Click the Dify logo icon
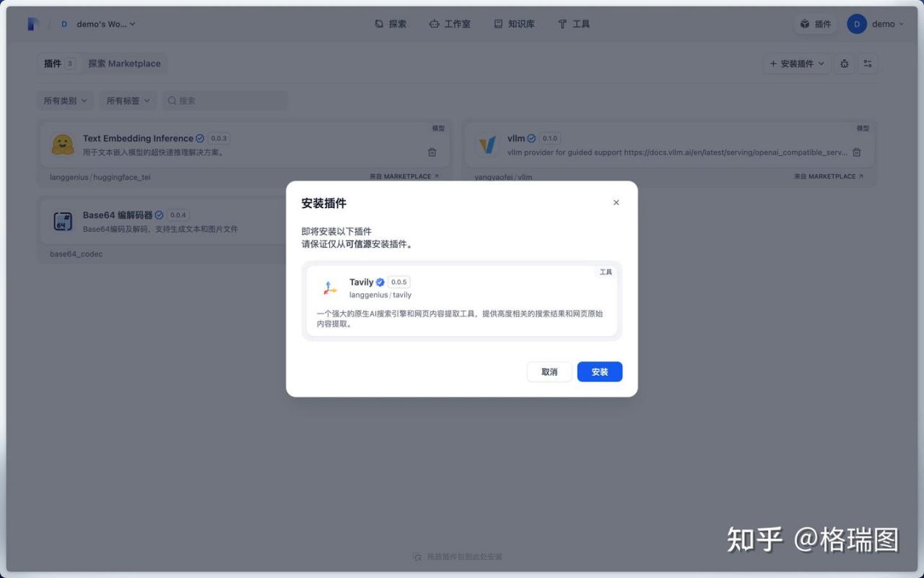Screen dimensions: 924x578 pyautogui.click(x=32, y=24)
